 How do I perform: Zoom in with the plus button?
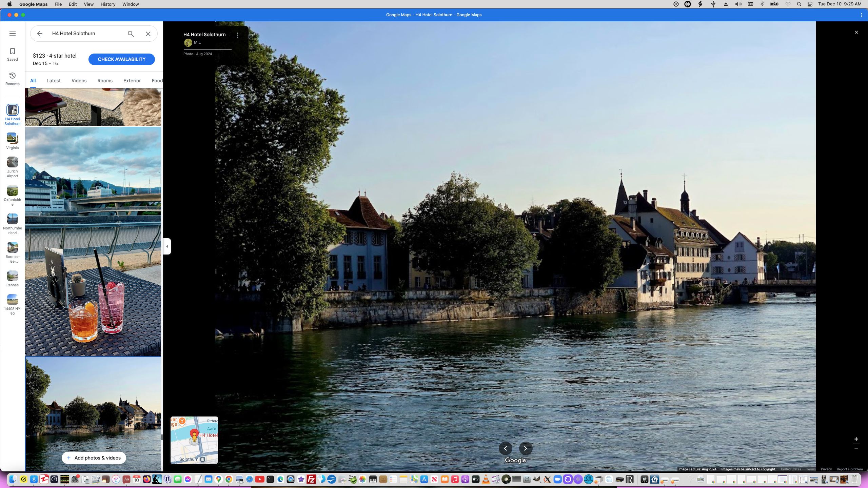tap(856, 439)
